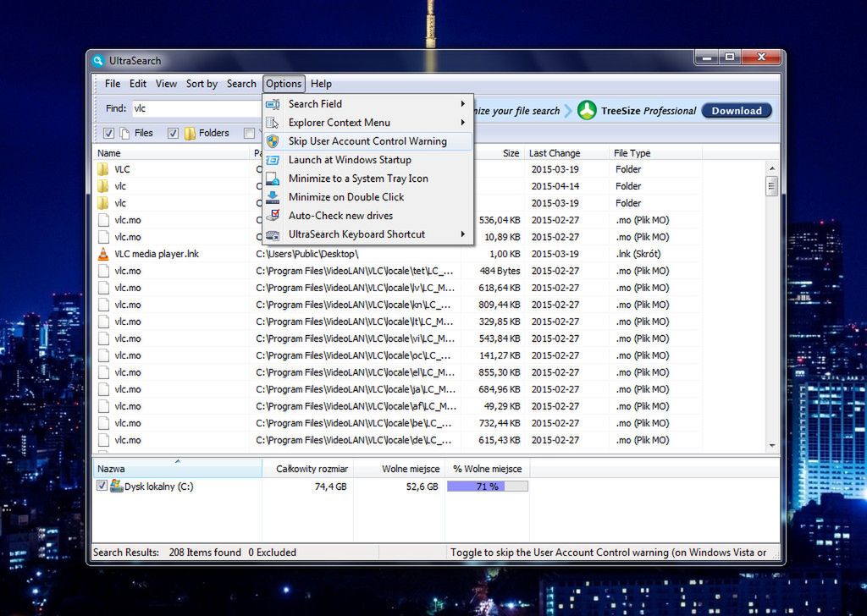867x616 pixels.
Task: Click the Wolne miejsce column header
Action: [x=400, y=469]
